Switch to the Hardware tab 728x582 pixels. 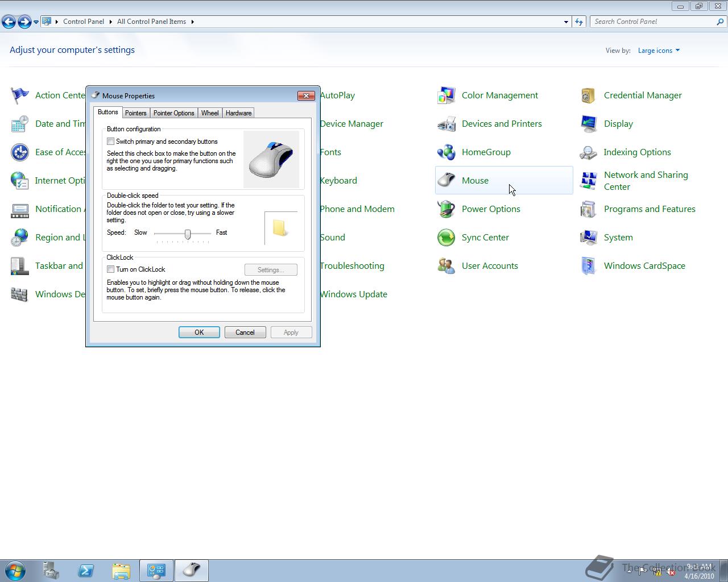click(x=238, y=113)
